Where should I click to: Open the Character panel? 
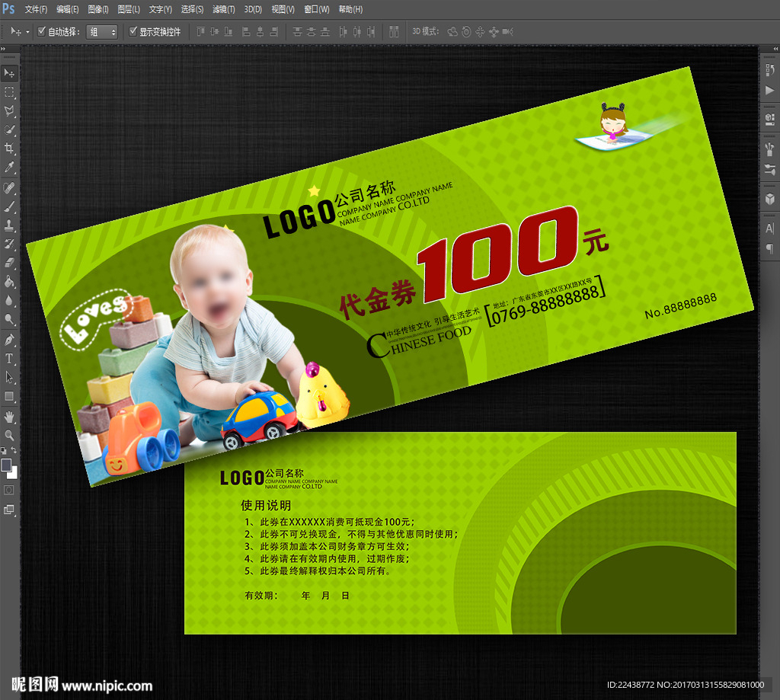[769, 229]
